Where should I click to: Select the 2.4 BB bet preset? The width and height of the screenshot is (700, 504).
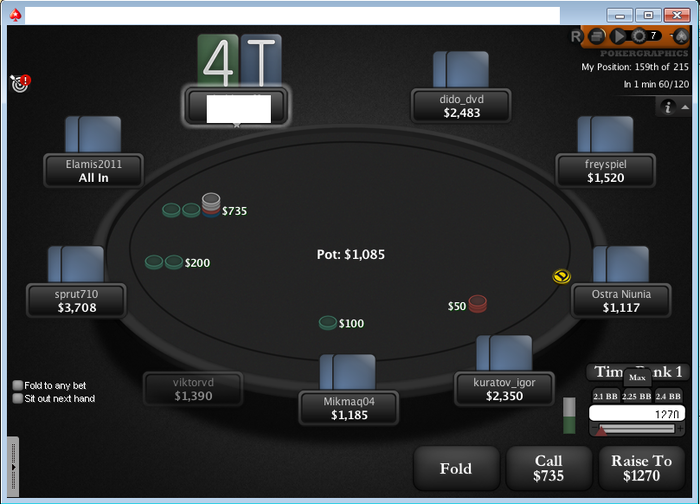coord(668,396)
